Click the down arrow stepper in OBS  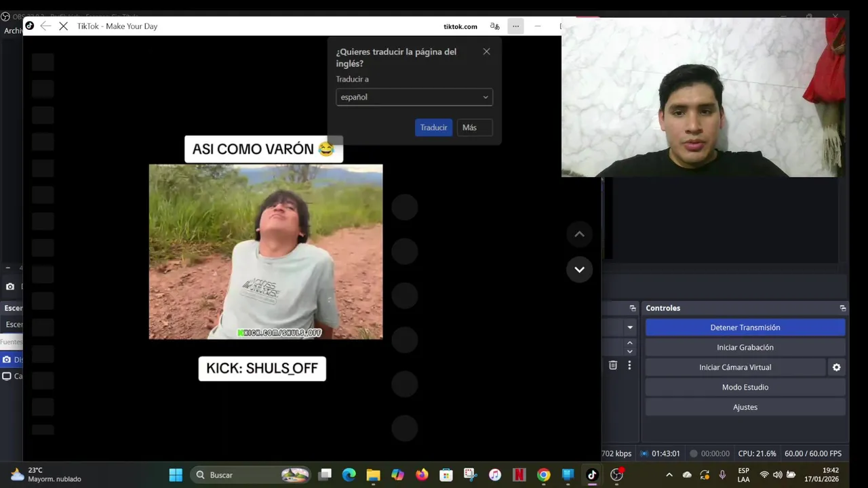630,351
